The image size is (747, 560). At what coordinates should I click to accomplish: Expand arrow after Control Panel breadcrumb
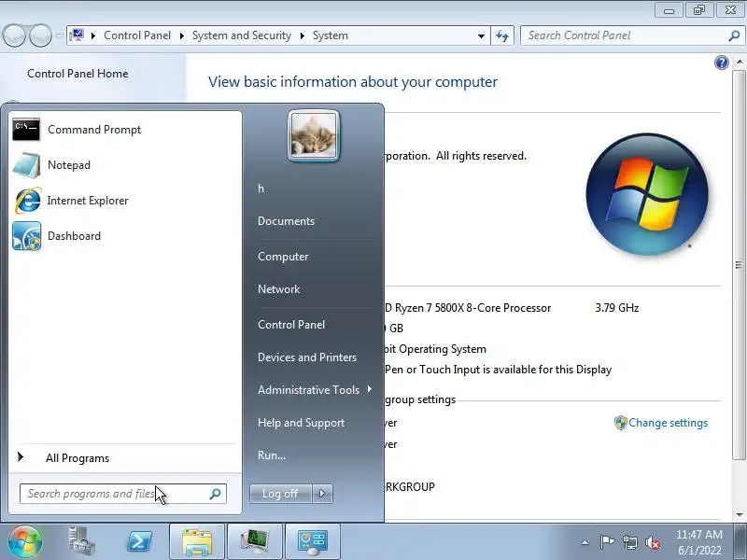click(181, 35)
